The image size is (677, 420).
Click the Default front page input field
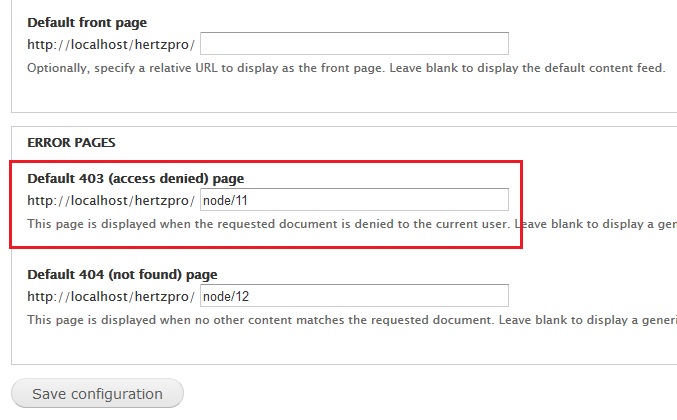[x=355, y=45]
